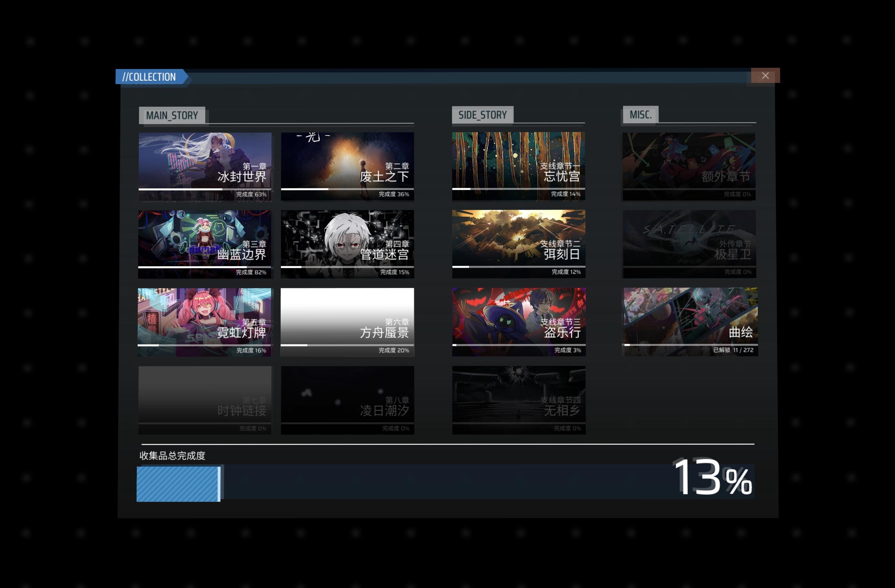Image resolution: width=895 pixels, height=588 pixels.
Task: Click 完成度 12% on 弭刻日
Action: 566,272
